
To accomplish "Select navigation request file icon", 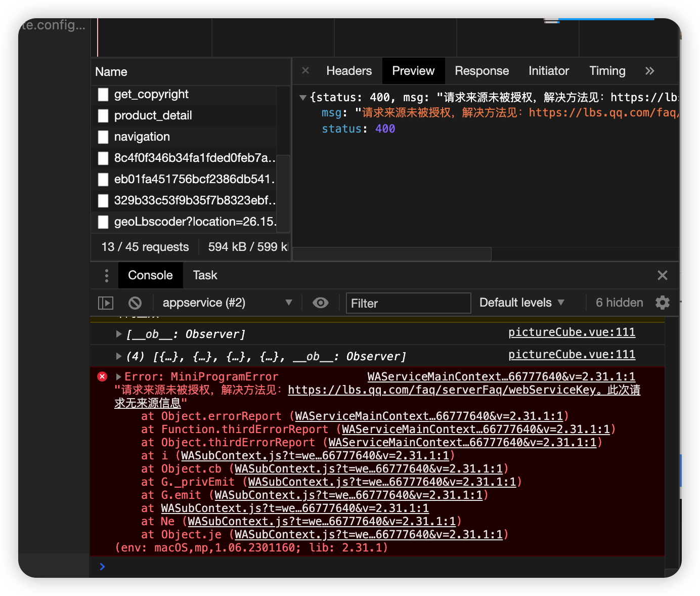I will (103, 137).
